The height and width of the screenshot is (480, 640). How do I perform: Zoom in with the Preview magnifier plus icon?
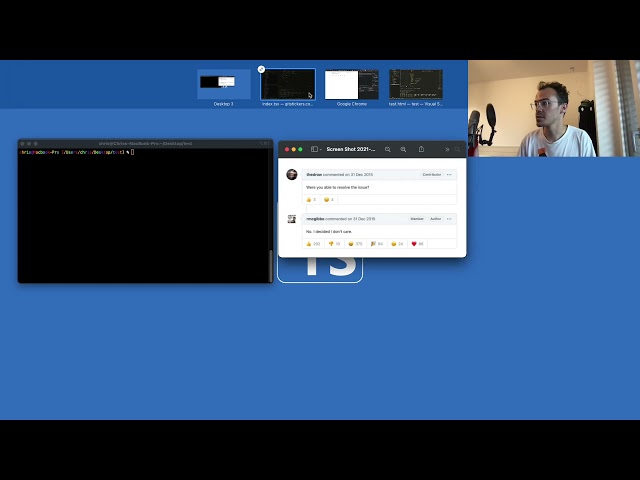coord(403,149)
